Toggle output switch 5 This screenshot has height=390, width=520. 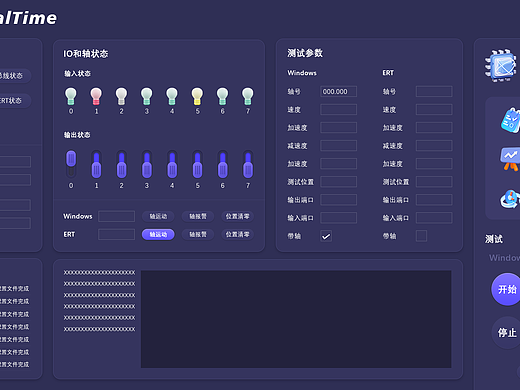[197, 164]
